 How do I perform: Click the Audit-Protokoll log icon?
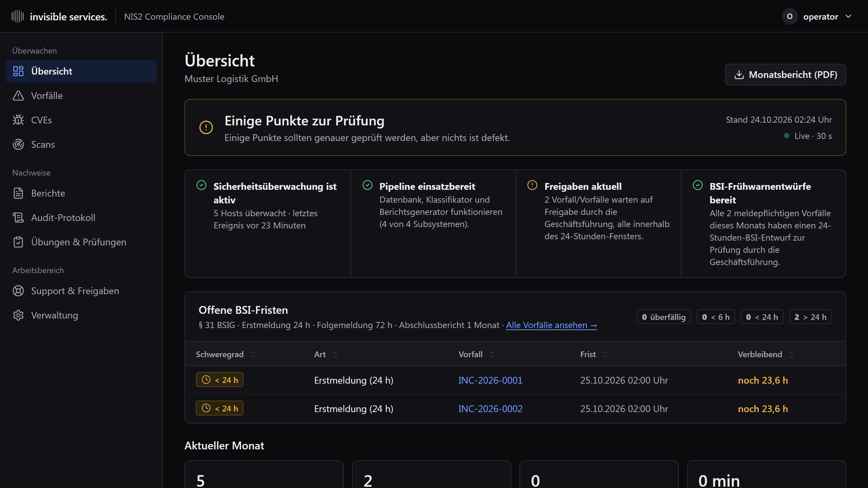(x=18, y=218)
